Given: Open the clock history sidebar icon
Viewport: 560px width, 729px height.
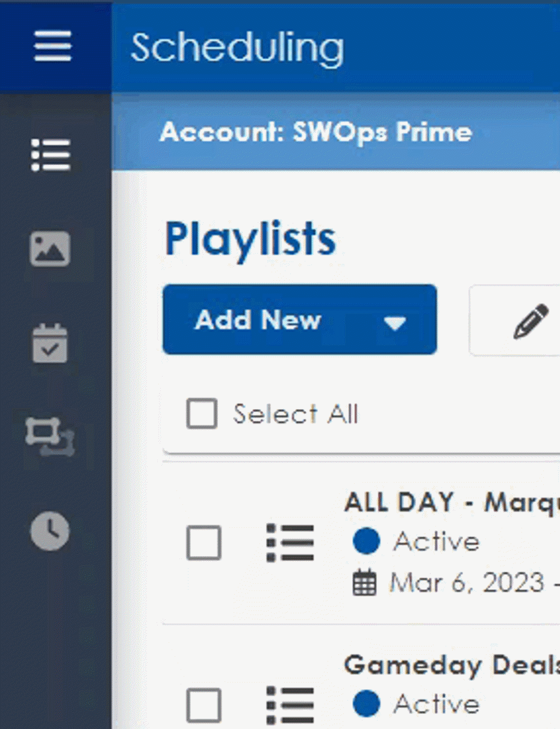Looking at the screenshot, I should [50, 531].
